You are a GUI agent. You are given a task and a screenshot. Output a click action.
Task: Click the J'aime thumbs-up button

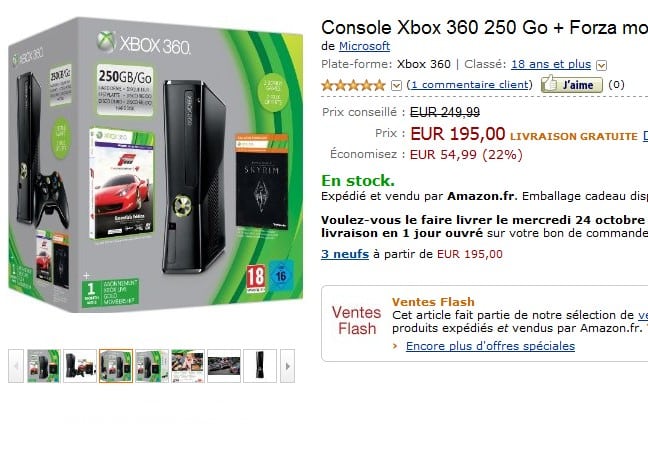pyautogui.click(x=572, y=84)
